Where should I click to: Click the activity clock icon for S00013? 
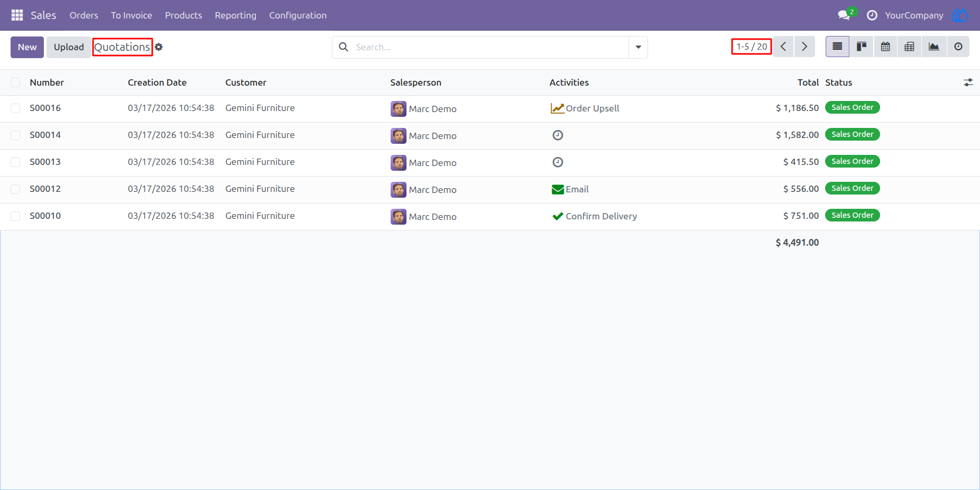[x=558, y=162]
